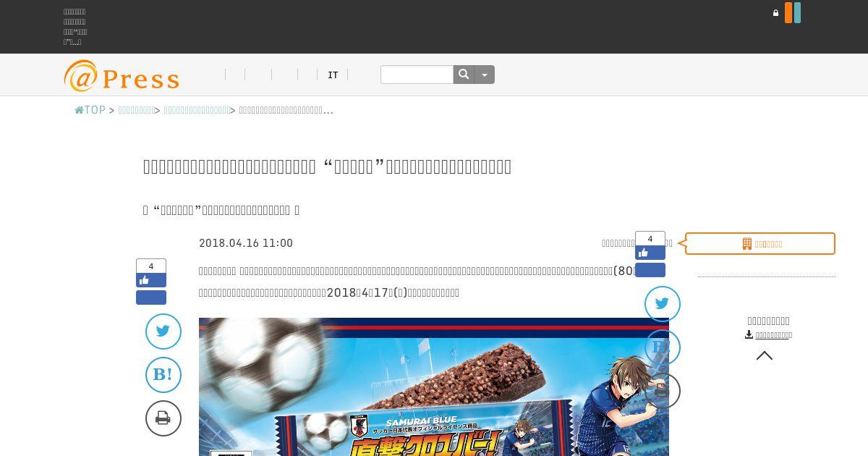This screenshot has height=456, width=868.
Task: Click left-side Facebook thumbs-up like button
Action: point(151,281)
